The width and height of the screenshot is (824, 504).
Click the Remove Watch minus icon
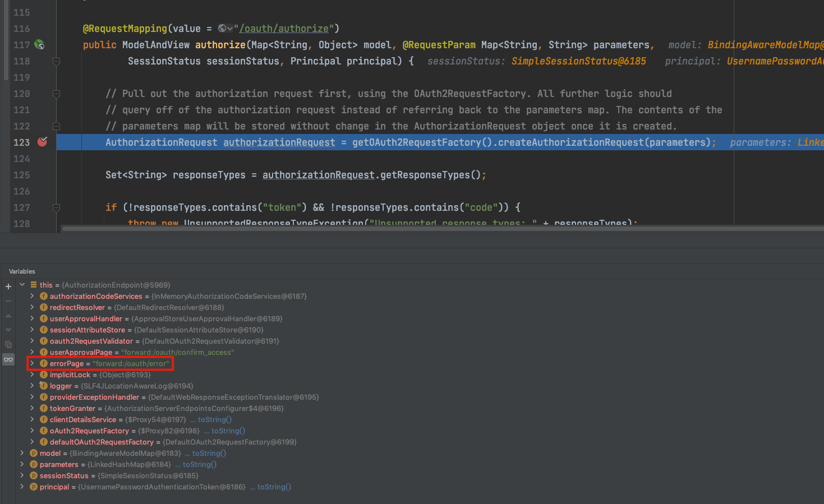pyautogui.click(x=8, y=301)
